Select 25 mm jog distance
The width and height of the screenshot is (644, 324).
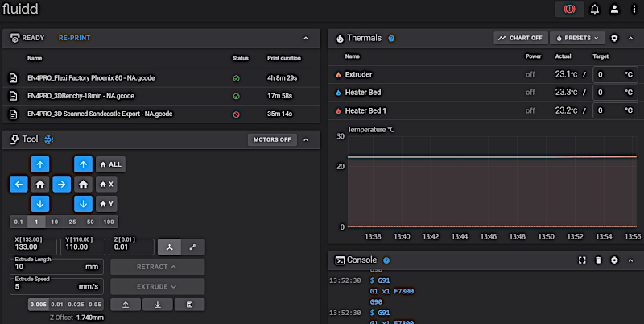(x=72, y=222)
